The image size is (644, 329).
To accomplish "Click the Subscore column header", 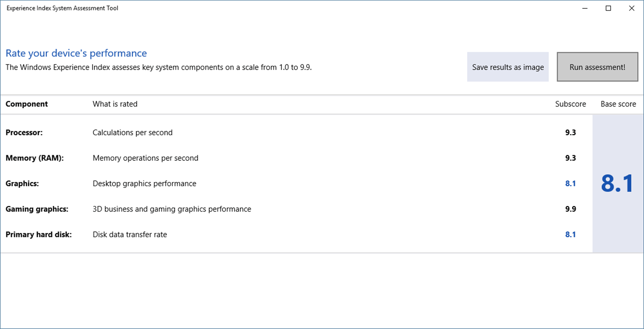I will [x=570, y=104].
